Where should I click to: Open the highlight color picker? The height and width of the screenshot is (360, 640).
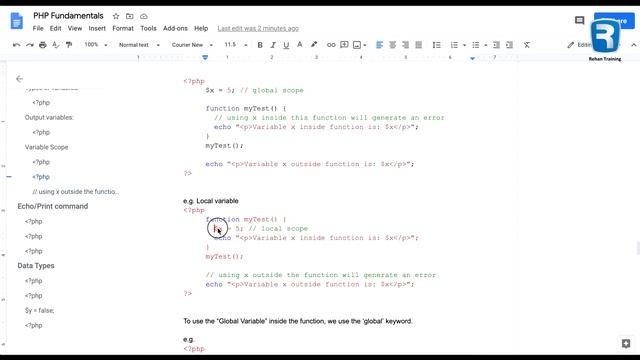coord(313,45)
